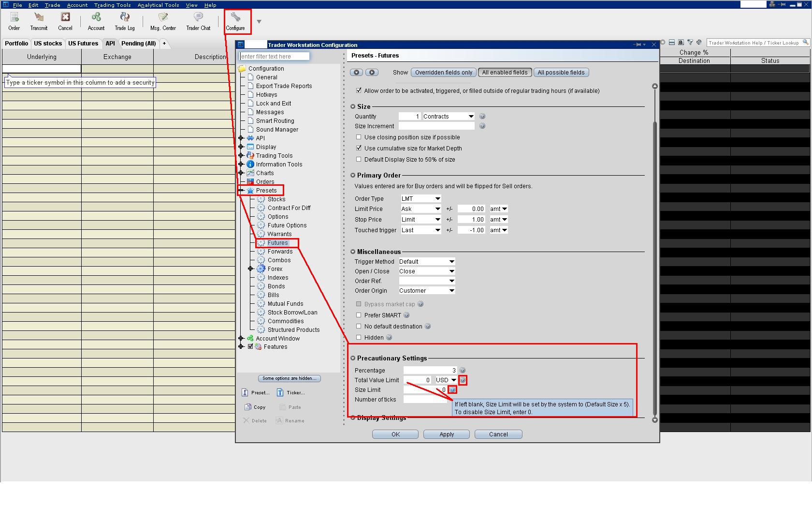
Task: Open the Stop Price Limit dropdown
Action: (420, 220)
